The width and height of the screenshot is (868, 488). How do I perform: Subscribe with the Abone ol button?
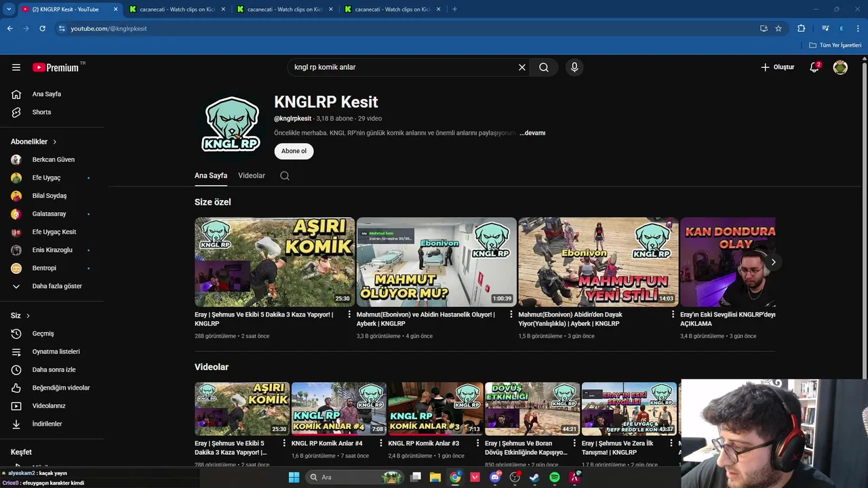click(x=294, y=151)
